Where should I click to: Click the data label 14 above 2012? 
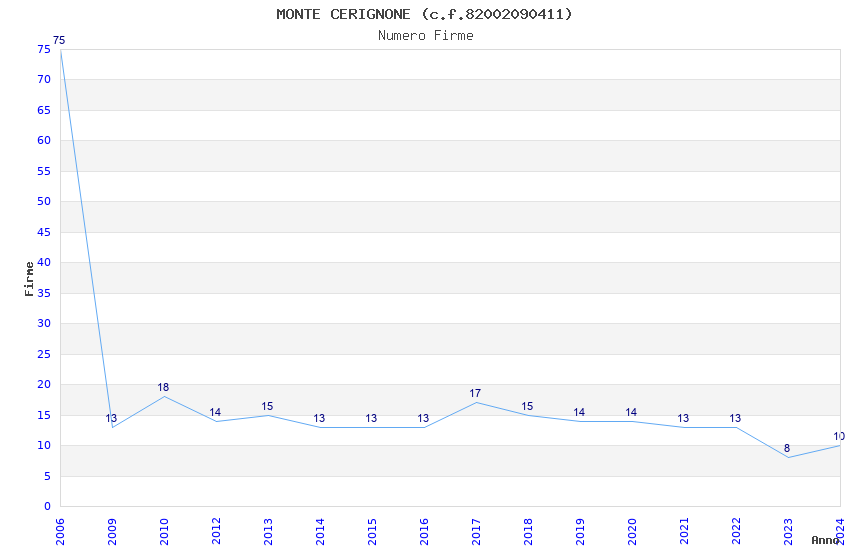[215, 412]
